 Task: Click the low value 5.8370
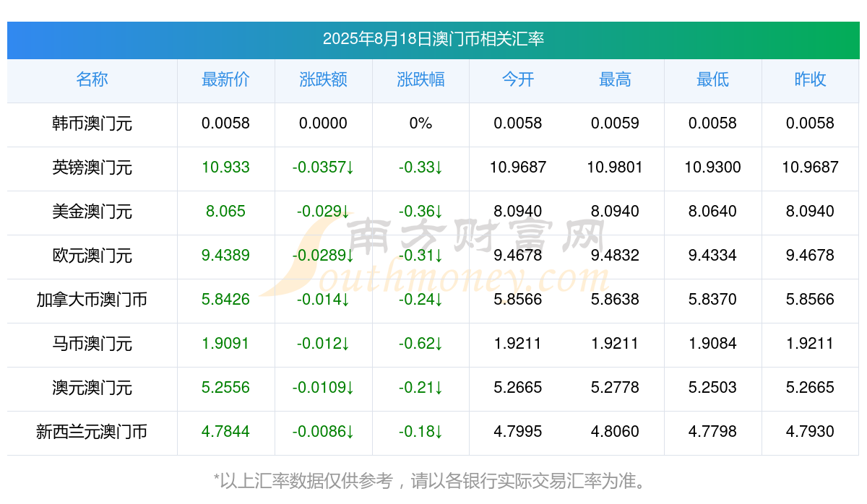pos(712,300)
